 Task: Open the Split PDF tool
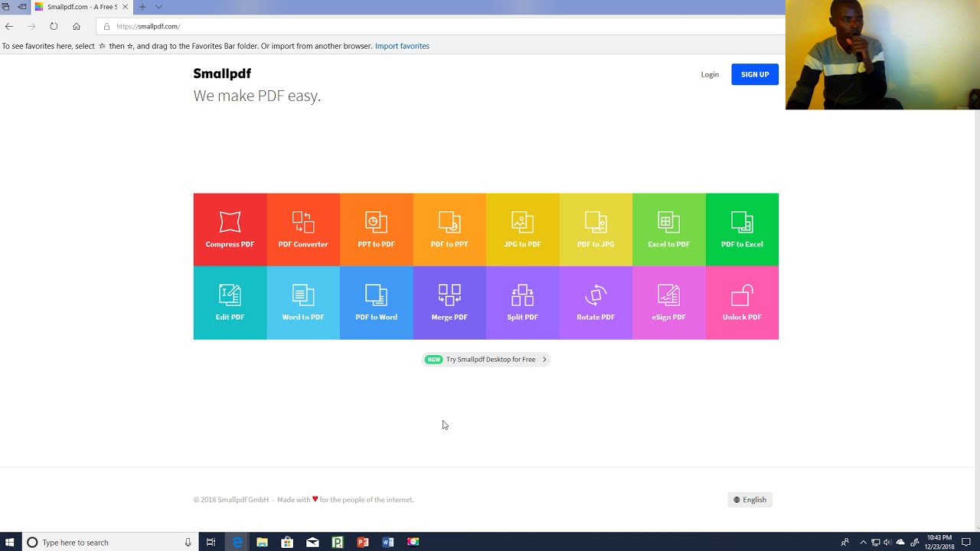(x=522, y=303)
